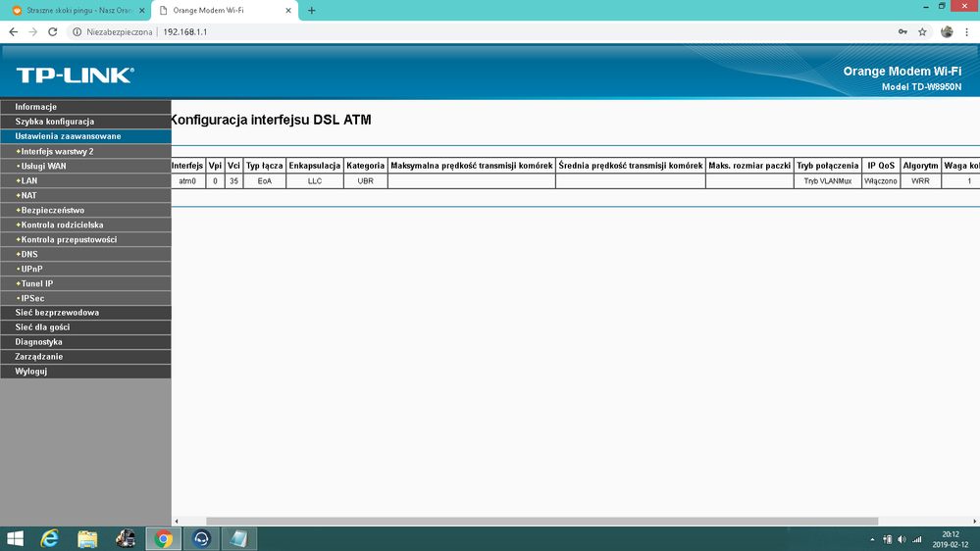Screen dimensions: 980x551
Task: Select Ustawienia zaawansowane menu
Action: coord(85,136)
